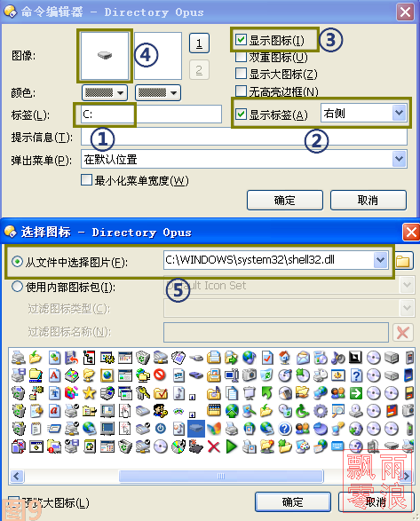Image resolution: width=420 pixels, height=521 pixels.
Task: Click in the 过滤图标名称(N) field
Action: click(x=276, y=332)
